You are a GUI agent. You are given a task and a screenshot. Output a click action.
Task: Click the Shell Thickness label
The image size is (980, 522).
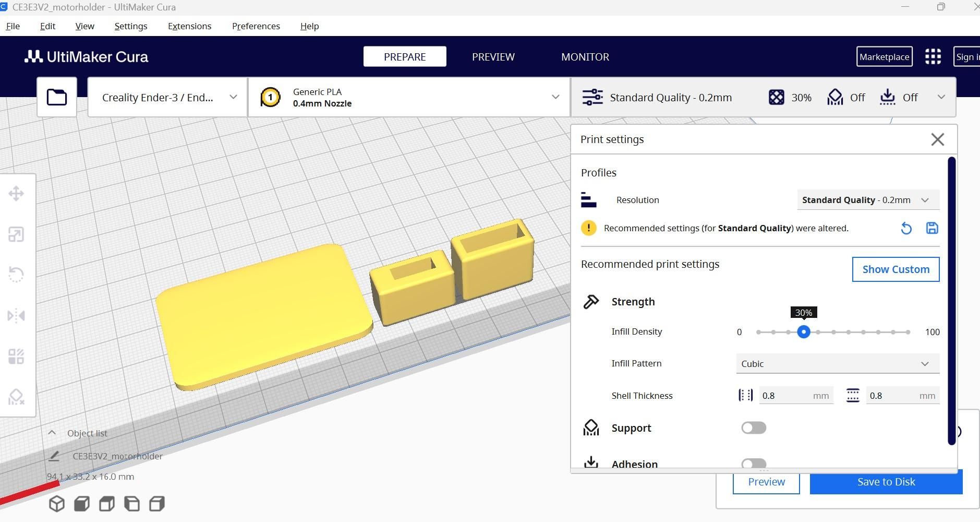pyautogui.click(x=642, y=396)
